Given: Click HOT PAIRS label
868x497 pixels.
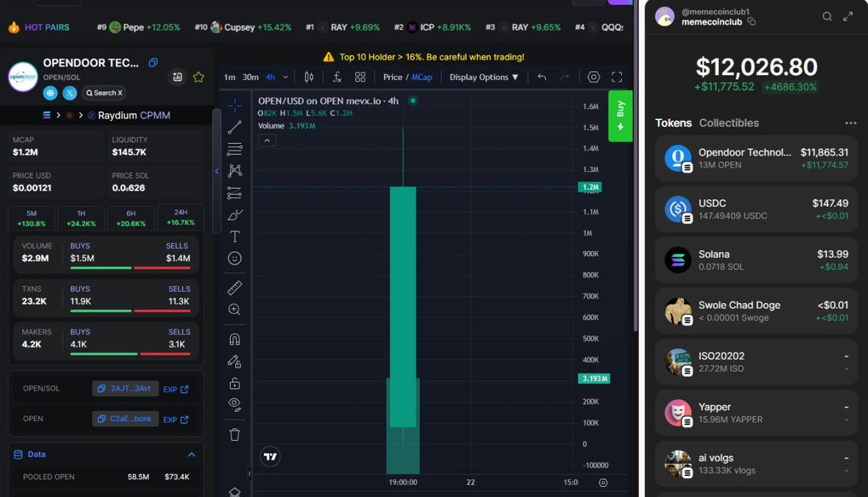Looking at the screenshot, I should coord(47,27).
